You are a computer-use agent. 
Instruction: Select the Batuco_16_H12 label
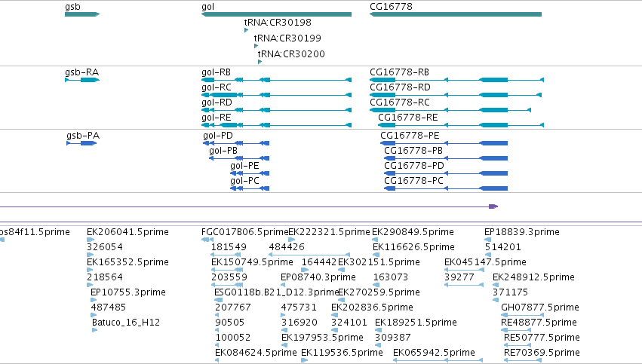(x=126, y=323)
